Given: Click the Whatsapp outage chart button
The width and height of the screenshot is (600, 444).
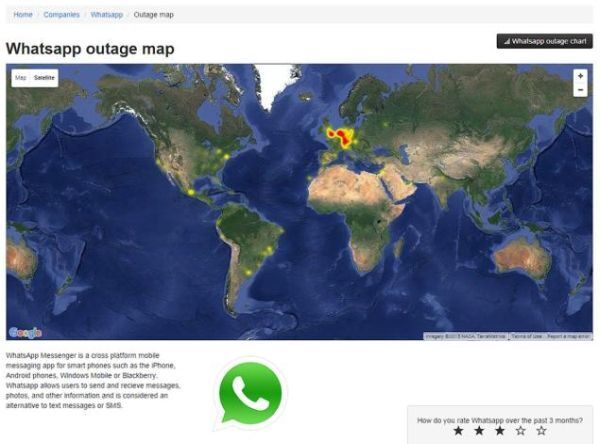Looking at the screenshot, I should coord(545,41).
